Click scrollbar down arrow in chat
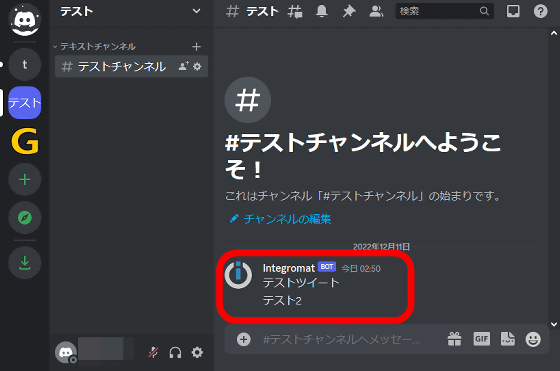Image resolution: width=560 pixels, height=371 pixels. pyautogui.click(x=554, y=324)
